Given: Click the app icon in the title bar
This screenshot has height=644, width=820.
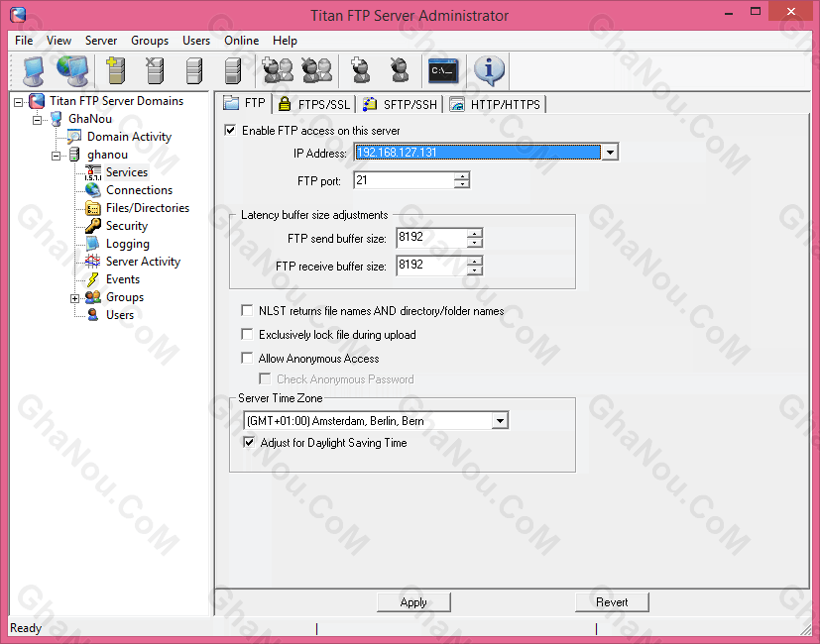Looking at the screenshot, I should point(18,14).
